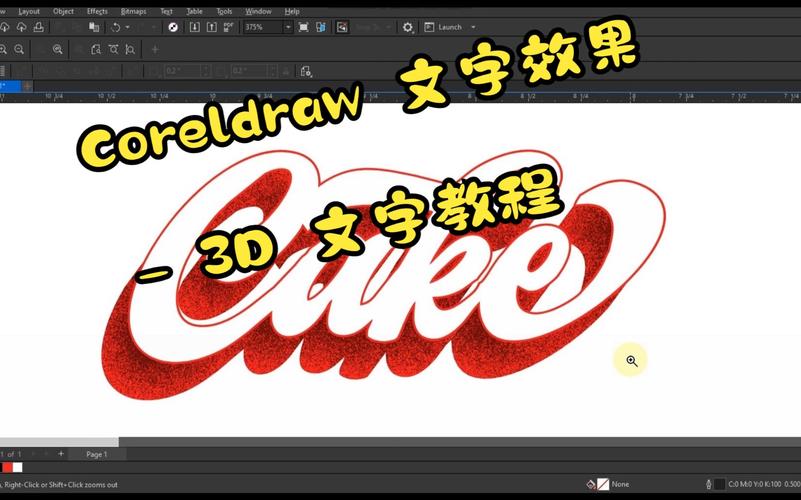Click the Zoom in magnifier icon

coord(3,50)
